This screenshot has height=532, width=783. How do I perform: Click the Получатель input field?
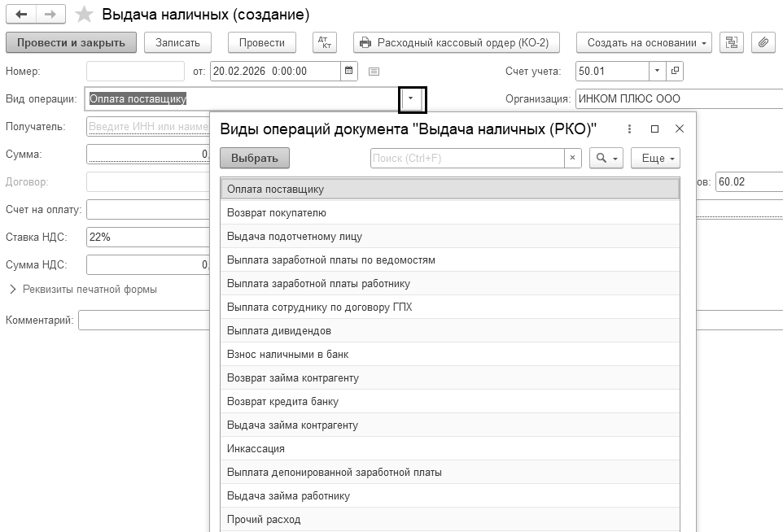[x=148, y=126]
